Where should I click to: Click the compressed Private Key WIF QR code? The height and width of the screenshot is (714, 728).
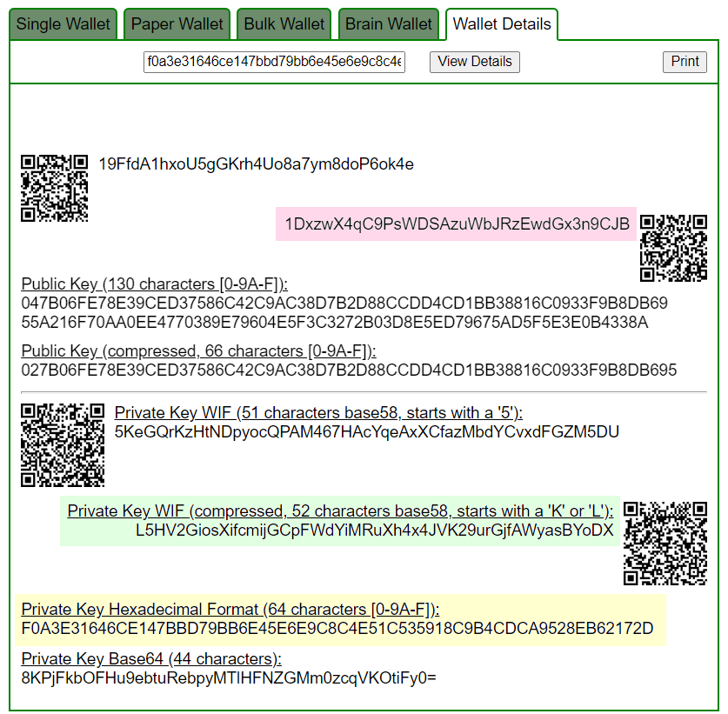point(665,544)
